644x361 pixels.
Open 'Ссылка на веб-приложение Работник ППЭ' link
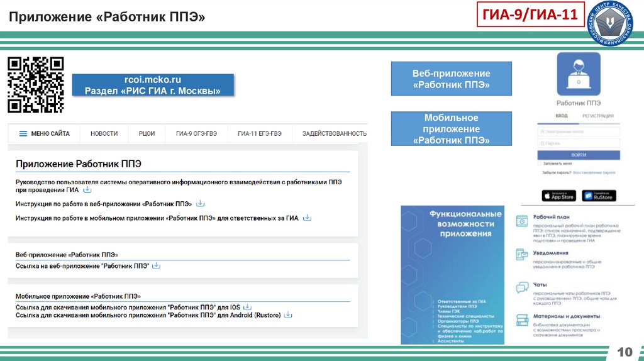(82, 266)
